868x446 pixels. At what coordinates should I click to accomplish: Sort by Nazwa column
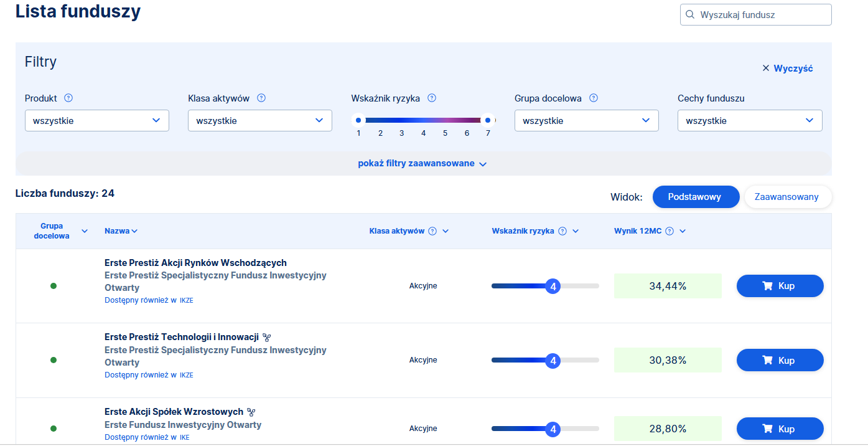coord(121,231)
